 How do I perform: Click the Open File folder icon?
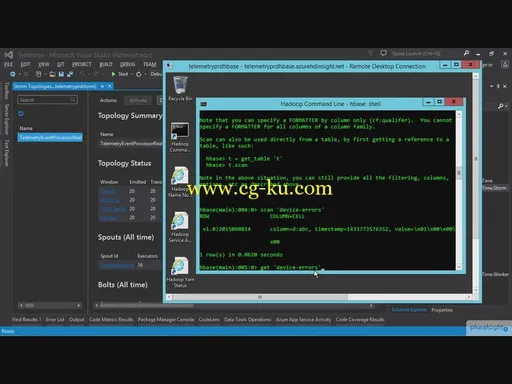(52, 74)
